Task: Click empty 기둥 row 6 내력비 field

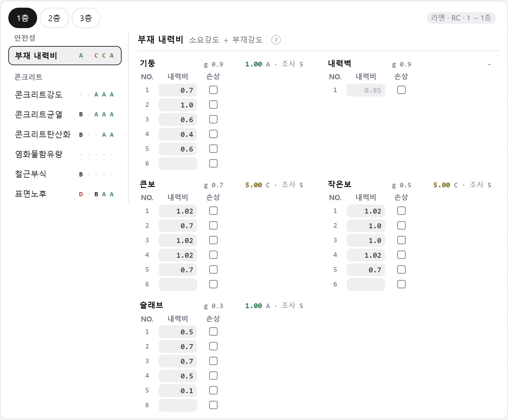Action: (x=178, y=164)
